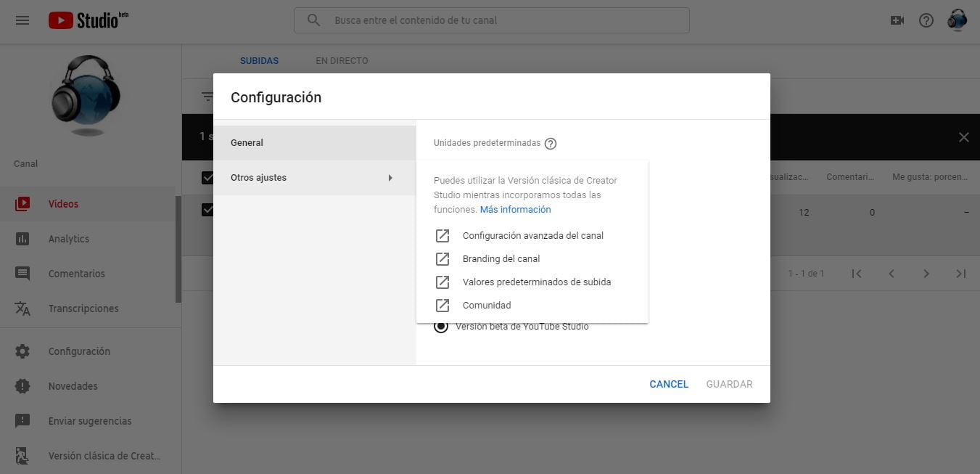
Task: Open Configuración avanzada del canal external link
Action: click(532, 236)
